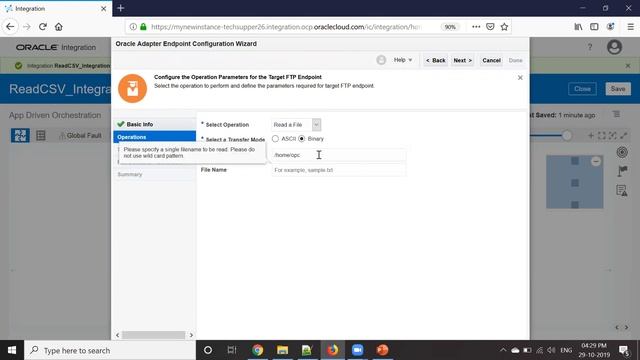Screen dimensions: 640x360
Task: Click the Windows taskbar search box
Action: click(110, 350)
